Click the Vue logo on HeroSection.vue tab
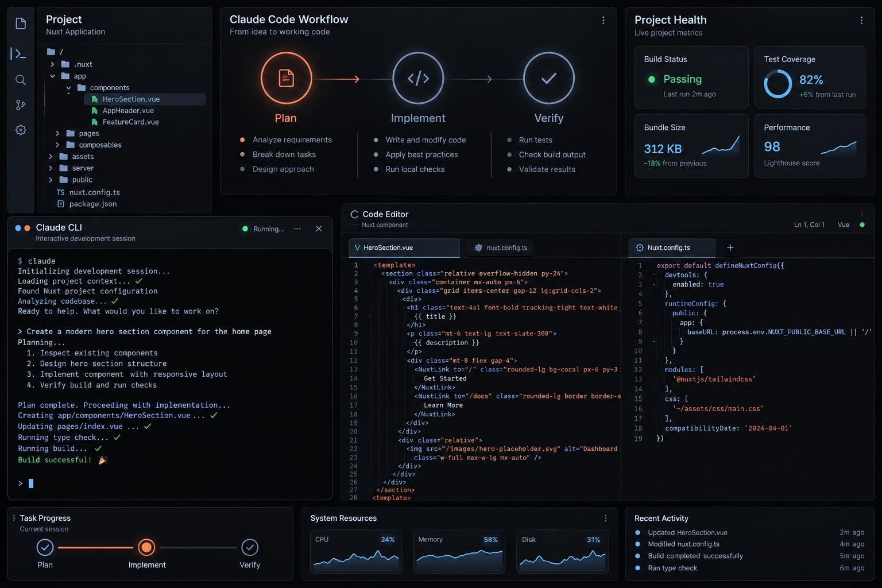This screenshot has height=588, width=882. (357, 247)
